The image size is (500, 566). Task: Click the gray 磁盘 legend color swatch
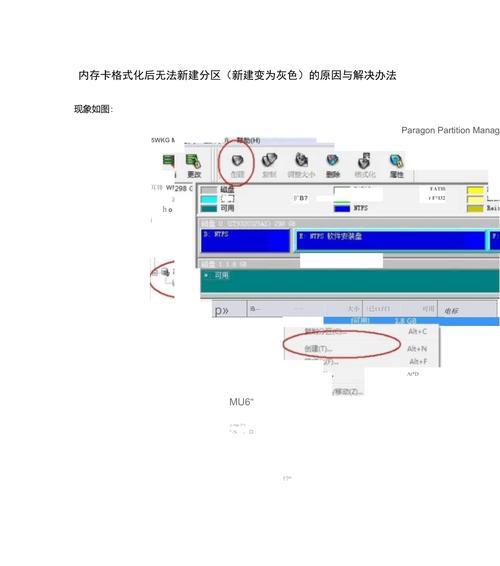coord(209,190)
